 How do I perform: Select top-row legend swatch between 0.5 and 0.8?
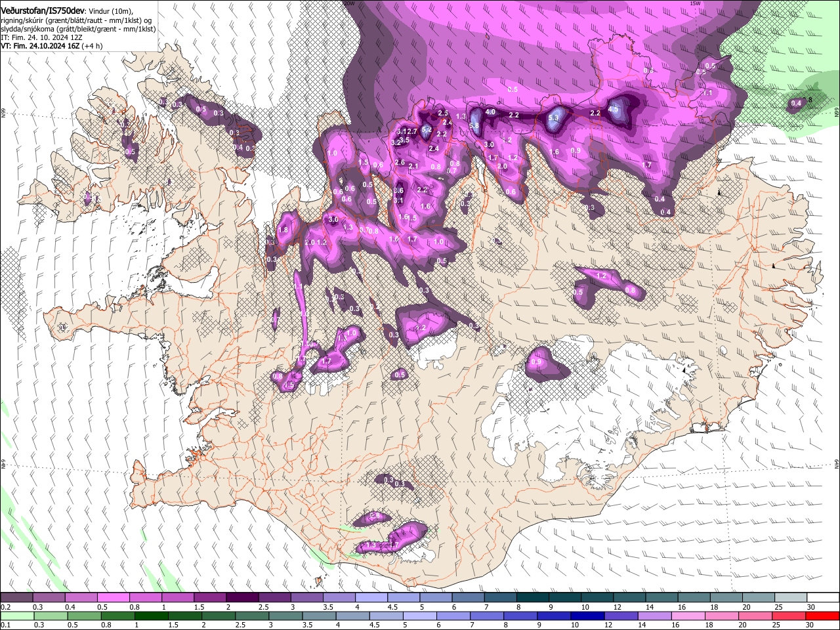coord(113,597)
